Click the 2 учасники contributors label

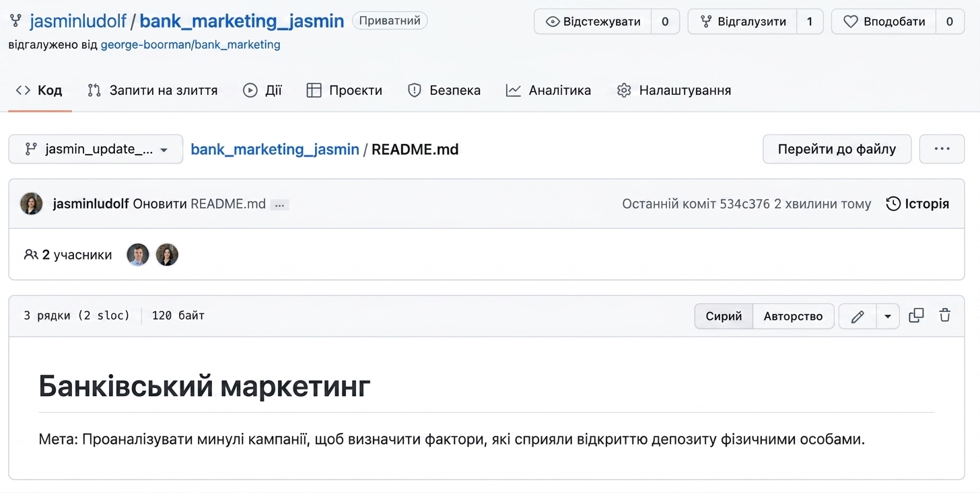pos(68,255)
